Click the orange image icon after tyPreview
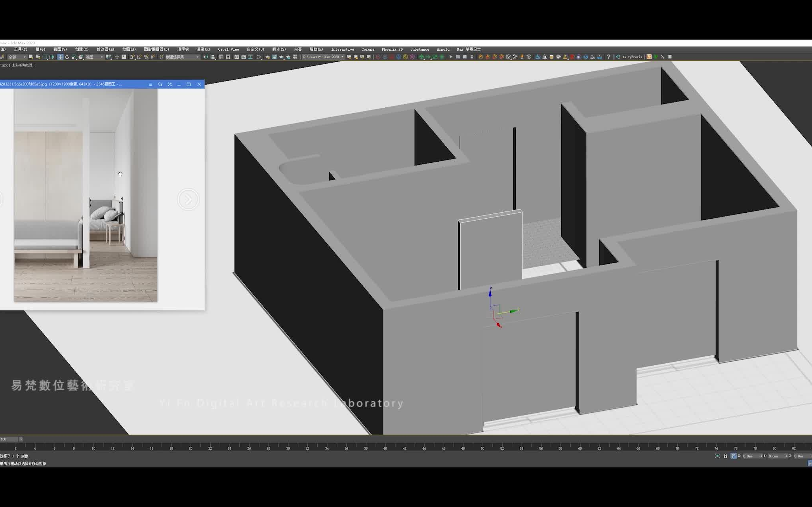The image size is (812, 507). (649, 57)
